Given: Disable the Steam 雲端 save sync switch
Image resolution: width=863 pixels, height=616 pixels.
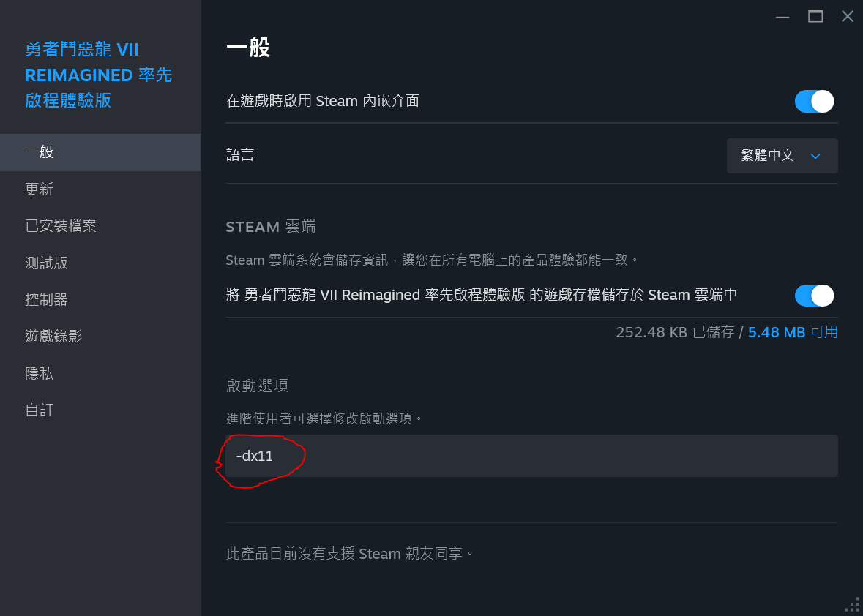Looking at the screenshot, I should tap(814, 295).
